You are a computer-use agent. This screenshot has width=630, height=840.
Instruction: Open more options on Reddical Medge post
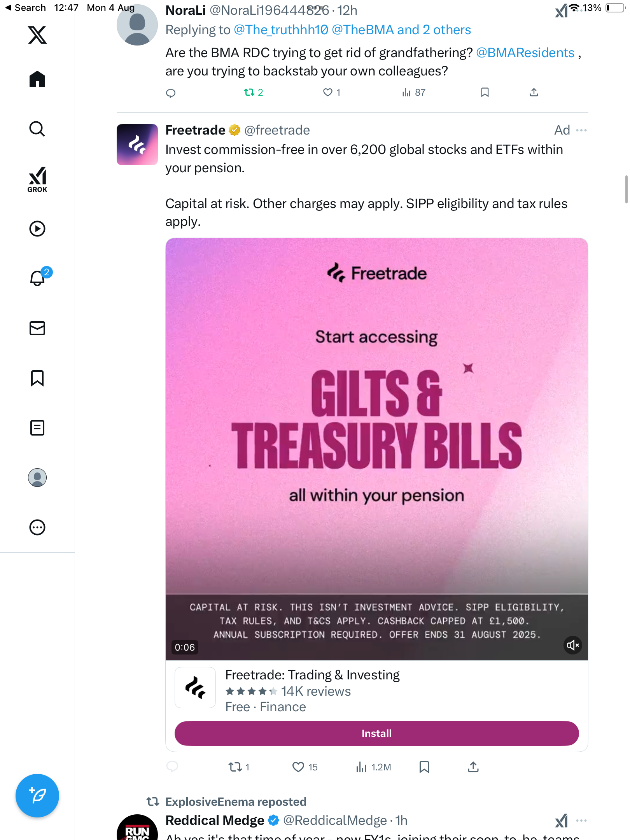tap(581, 821)
